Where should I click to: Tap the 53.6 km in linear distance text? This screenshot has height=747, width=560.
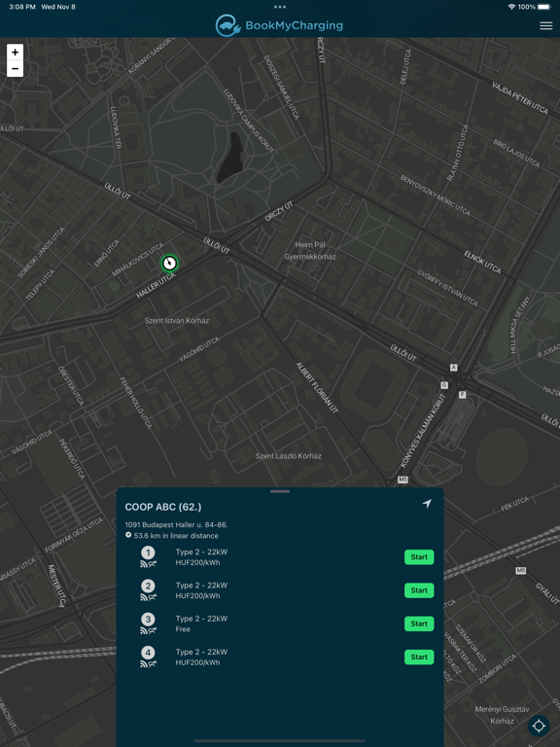[176, 536]
